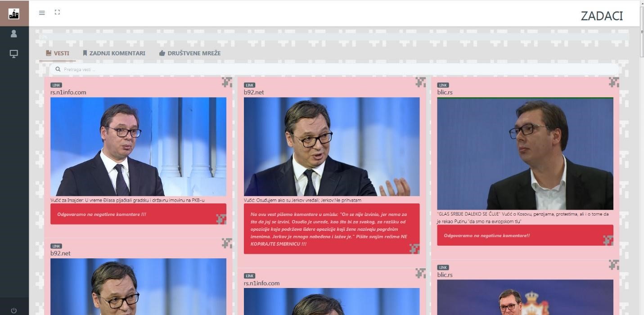Click LINK badge on top blic.rs card

(x=443, y=85)
